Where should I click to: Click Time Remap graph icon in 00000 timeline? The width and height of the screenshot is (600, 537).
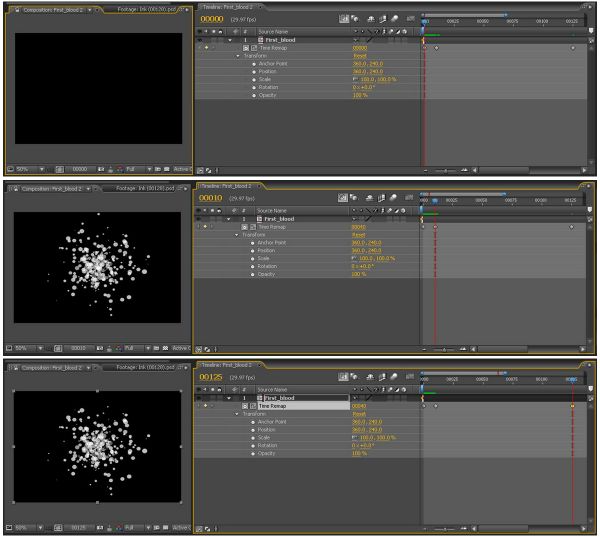tap(254, 48)
